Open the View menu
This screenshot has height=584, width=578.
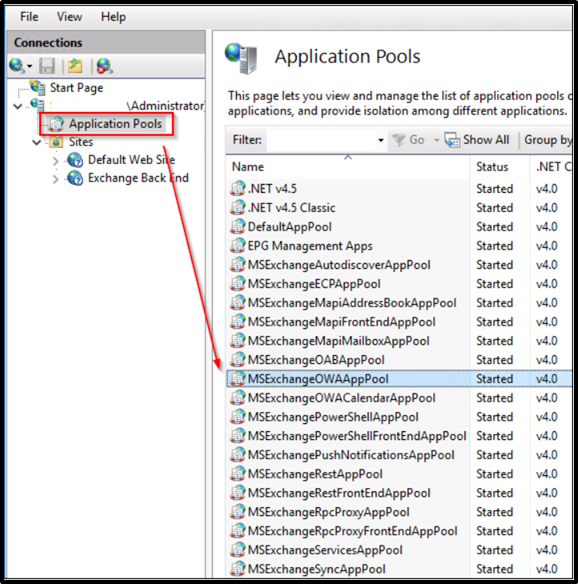click(x=69, y=17)
